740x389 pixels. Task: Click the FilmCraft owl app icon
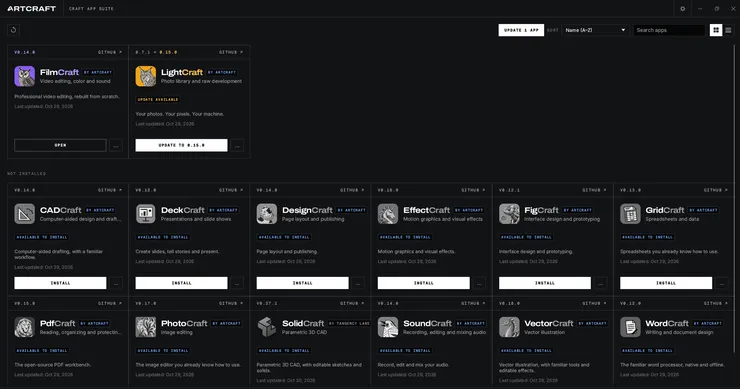point(25,76)
